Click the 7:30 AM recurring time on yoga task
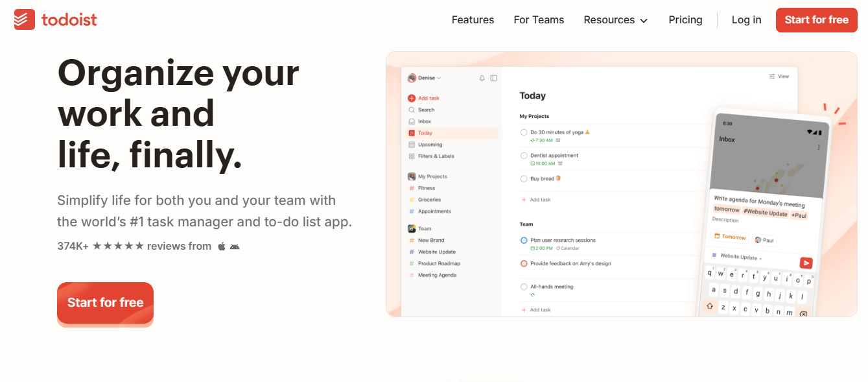 tap(541, 140)
